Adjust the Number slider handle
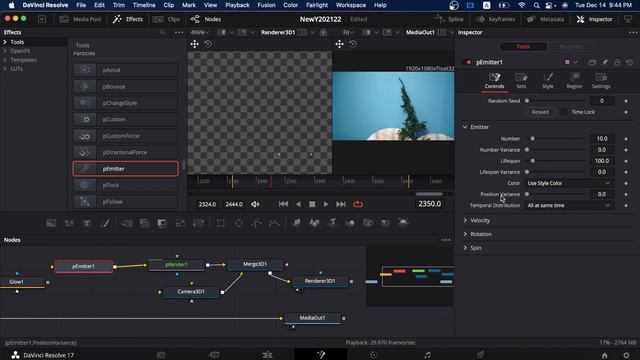640x360 pixels. pos(533,139)
